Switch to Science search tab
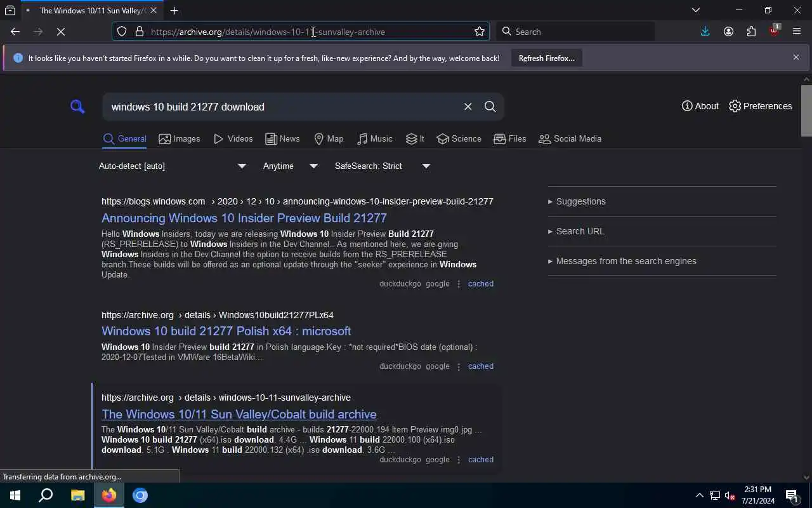812x508 pixels. pos(459,138)
